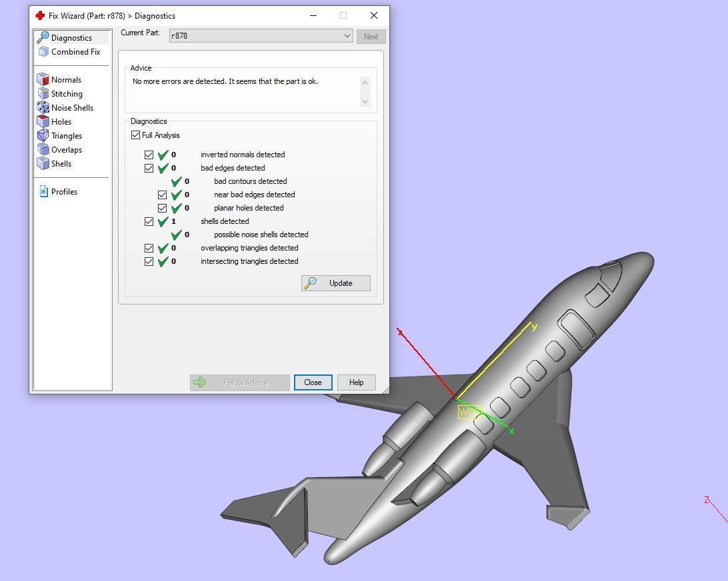Open the Shells page label
The height and width of the screenshot is (581, 728).
(61, 163)
